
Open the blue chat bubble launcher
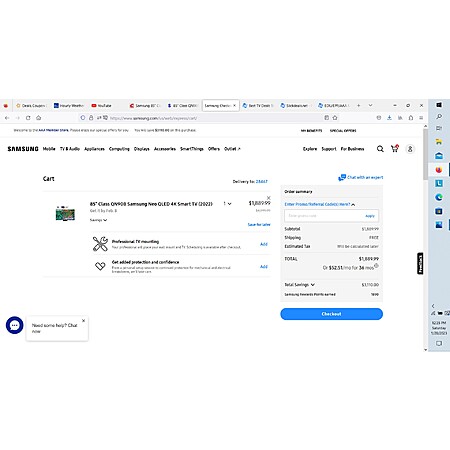point(15,325)
